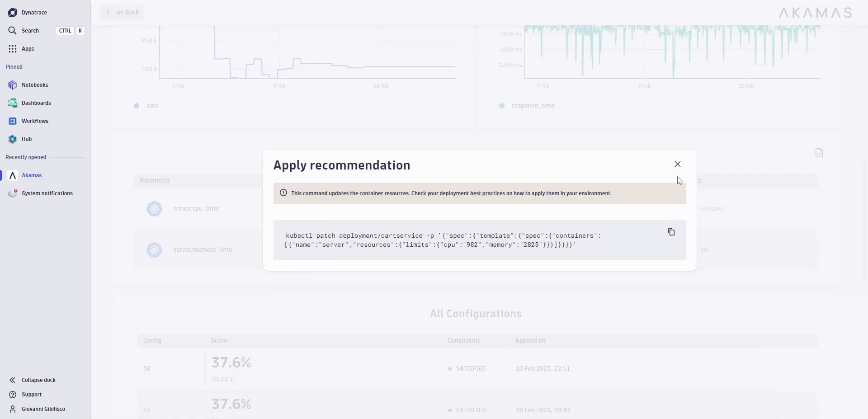Click the Akamas logo in header
Image resolution: width=868 pixels, height=419 pixels.
point(815,13)
